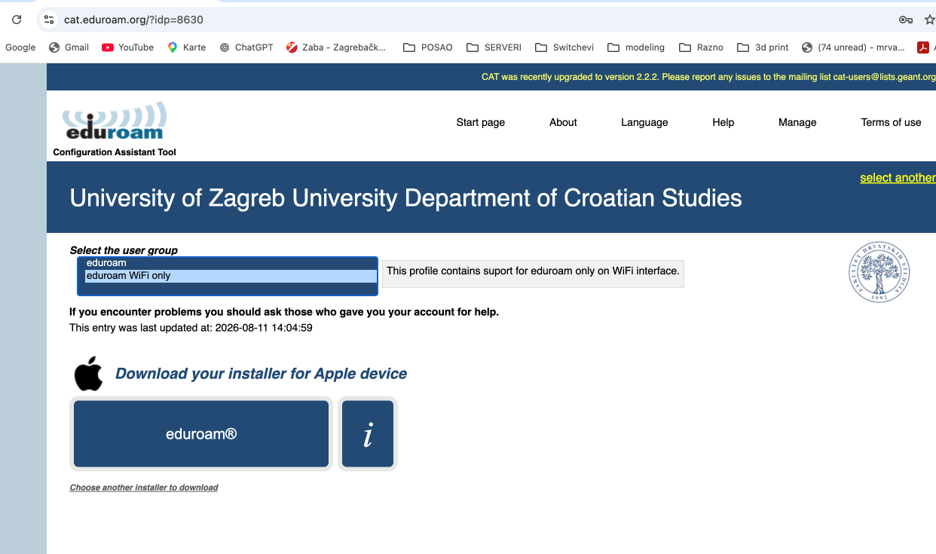936x554 pixels.
Task: Click the eduroam logo
Action: point(114,122)
